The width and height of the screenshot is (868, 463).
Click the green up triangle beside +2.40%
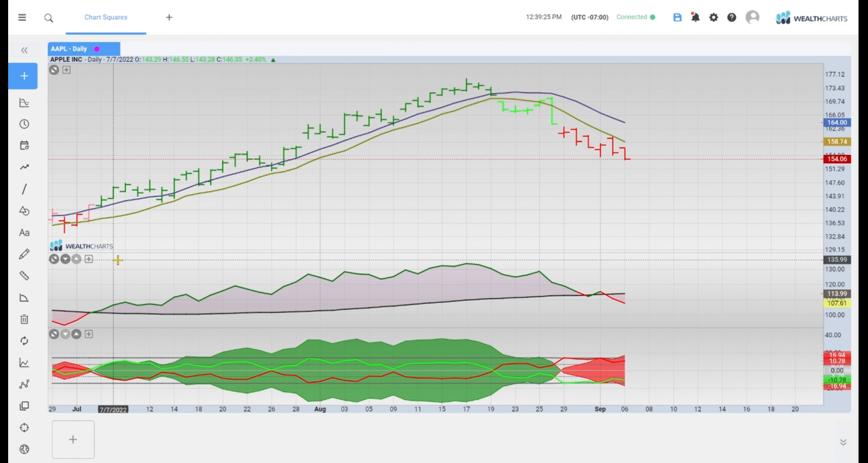pyautogui.click(x=273, y=60)
